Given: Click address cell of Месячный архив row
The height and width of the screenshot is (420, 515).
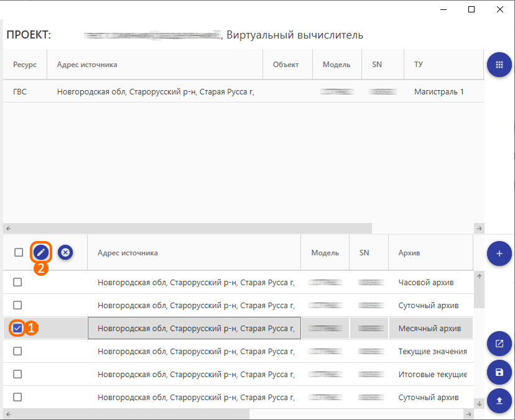Looking at the screenshot, I should pyautogui.click(x=194, y=328).
